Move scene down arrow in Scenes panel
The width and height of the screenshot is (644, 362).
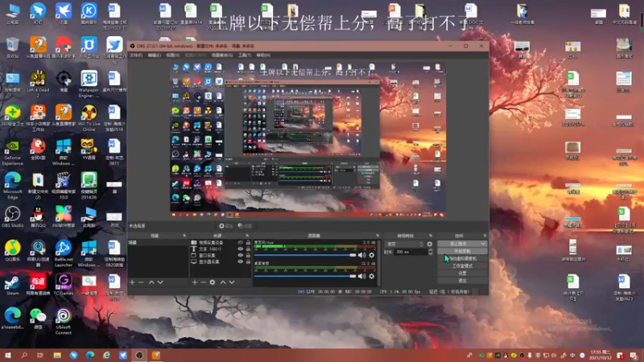160,282
